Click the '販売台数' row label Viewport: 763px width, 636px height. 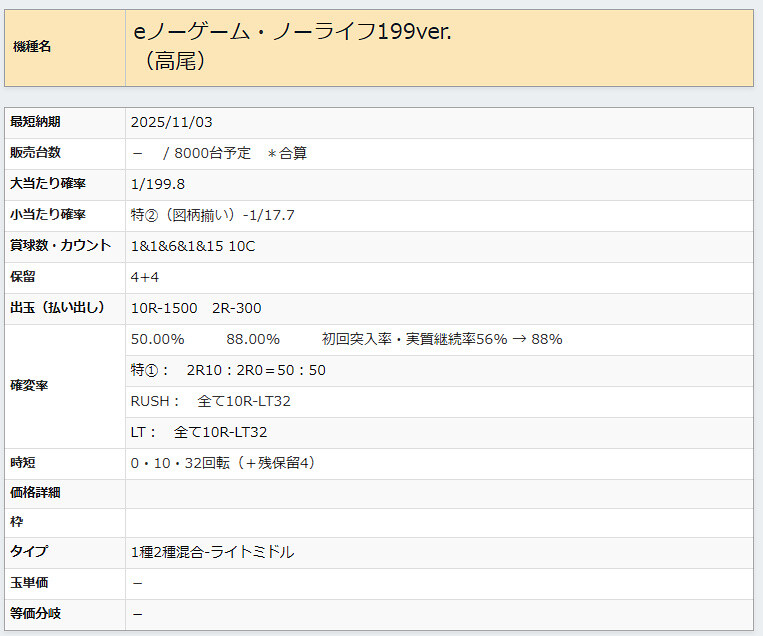tap(35, 153)
